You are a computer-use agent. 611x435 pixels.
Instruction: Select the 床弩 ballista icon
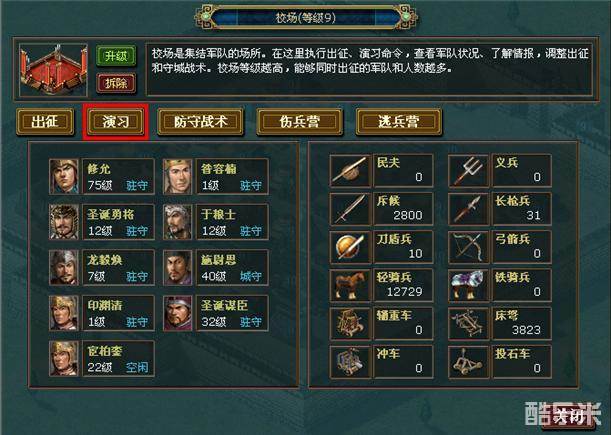468,324
